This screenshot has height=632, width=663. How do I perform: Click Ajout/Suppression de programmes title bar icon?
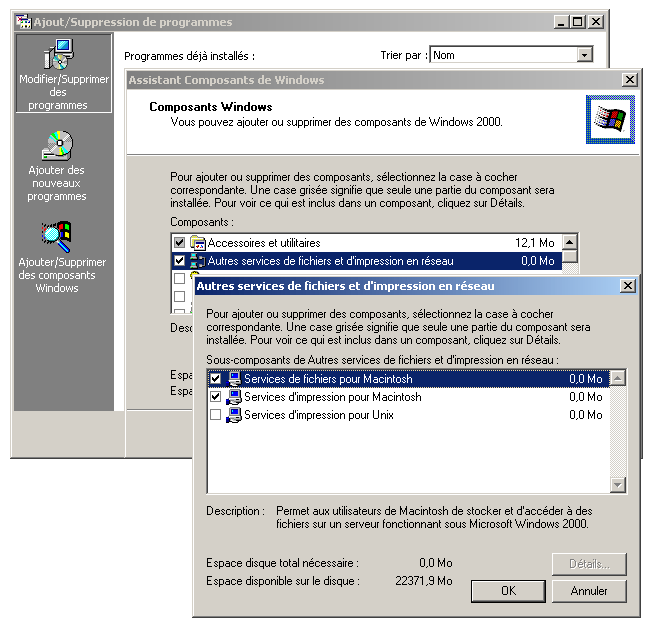tap(24, 22)
